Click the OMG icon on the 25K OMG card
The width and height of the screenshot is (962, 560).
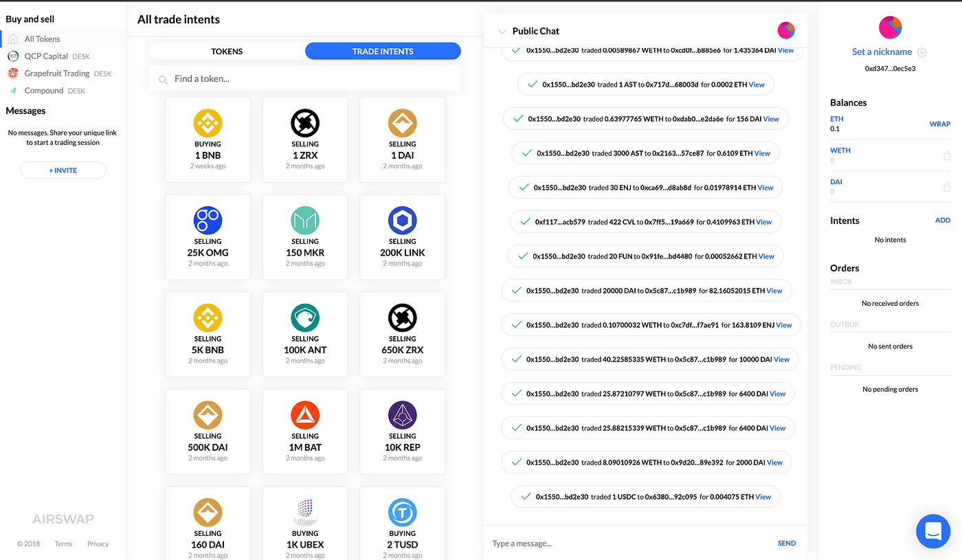[x=208, y=221]
